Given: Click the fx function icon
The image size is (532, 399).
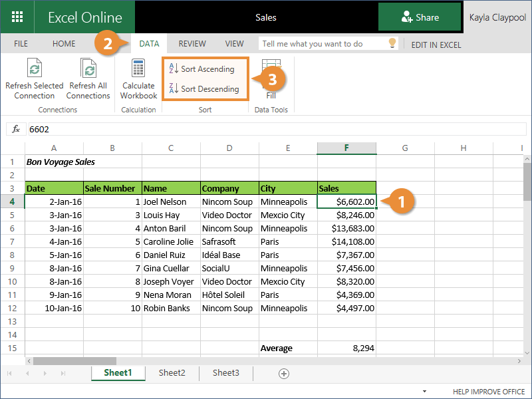Looking at the screenshot, I should tap(17, 129).
